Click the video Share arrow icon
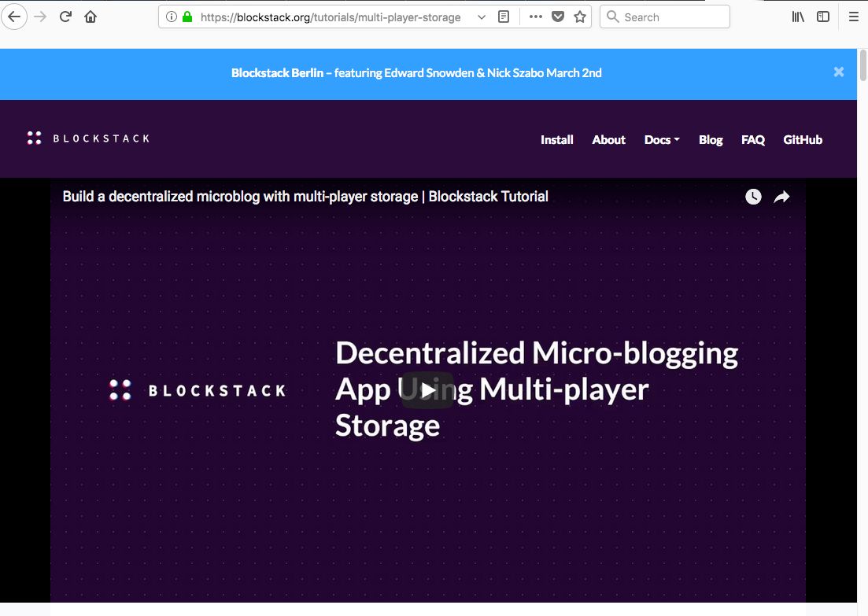The width and height of the screenshot is (868, 616). tap(781, 197)
